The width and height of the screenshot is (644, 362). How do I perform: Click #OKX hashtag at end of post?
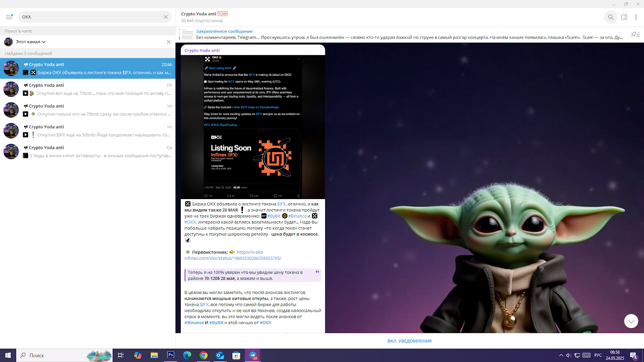265,323
